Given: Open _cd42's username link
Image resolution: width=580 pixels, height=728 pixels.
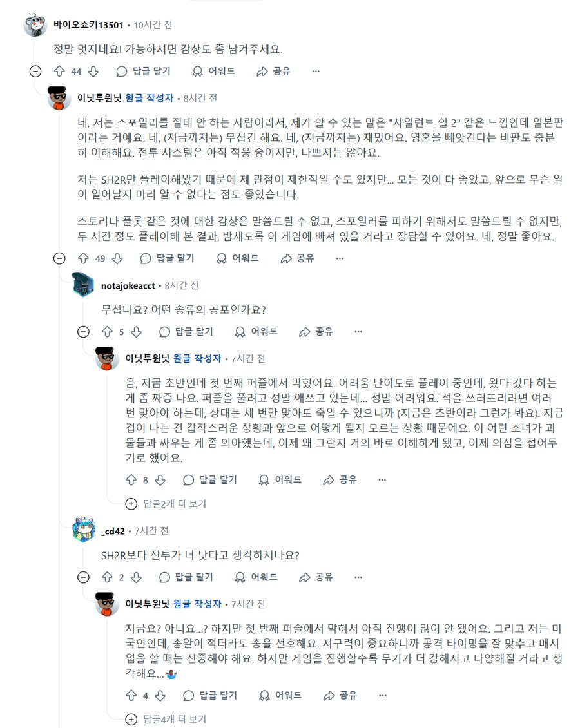Looking at the screenshot, I should point(113,531).
